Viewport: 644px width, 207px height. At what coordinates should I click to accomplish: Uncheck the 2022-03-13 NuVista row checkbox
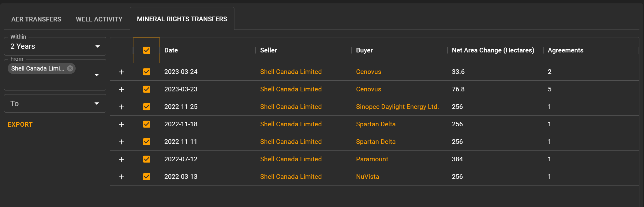[x=146, y=177]
